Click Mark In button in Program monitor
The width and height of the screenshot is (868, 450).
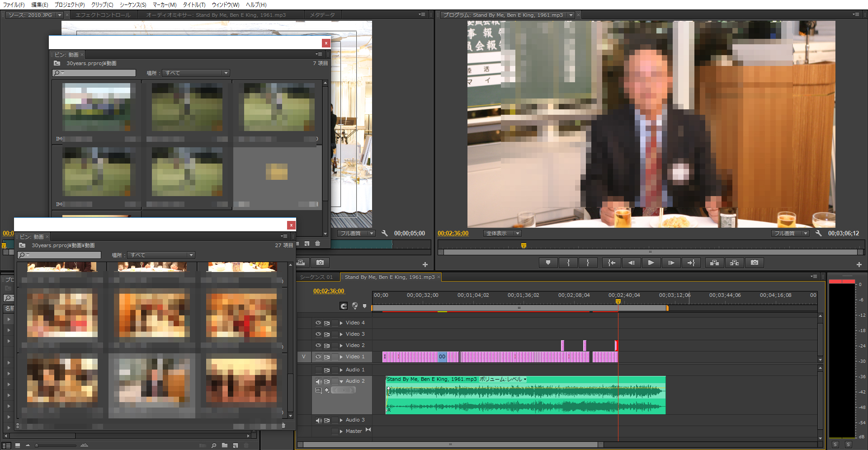pos(568,262)
